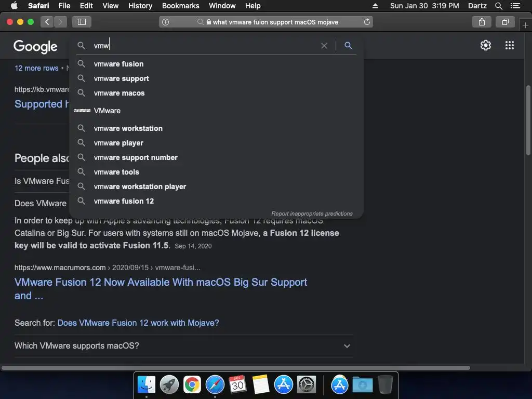532x399 pixels.
Task: Click the '12 more rows' link
Action: point(36,68)
